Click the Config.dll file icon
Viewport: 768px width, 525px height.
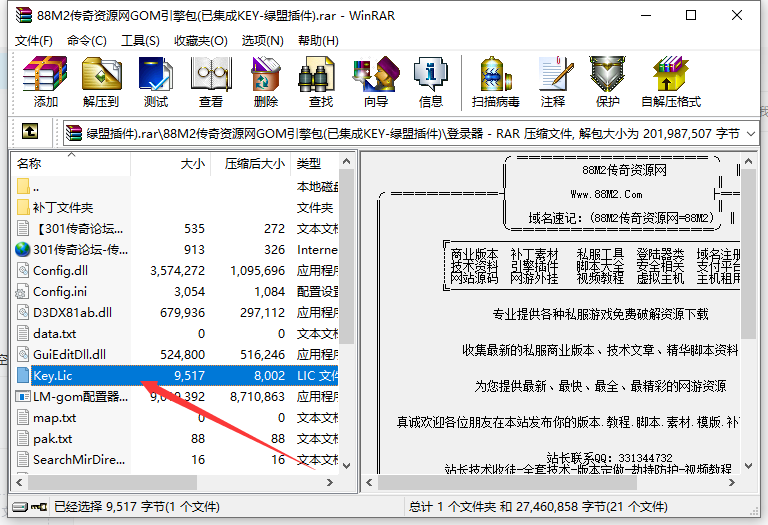coord(23,270)
